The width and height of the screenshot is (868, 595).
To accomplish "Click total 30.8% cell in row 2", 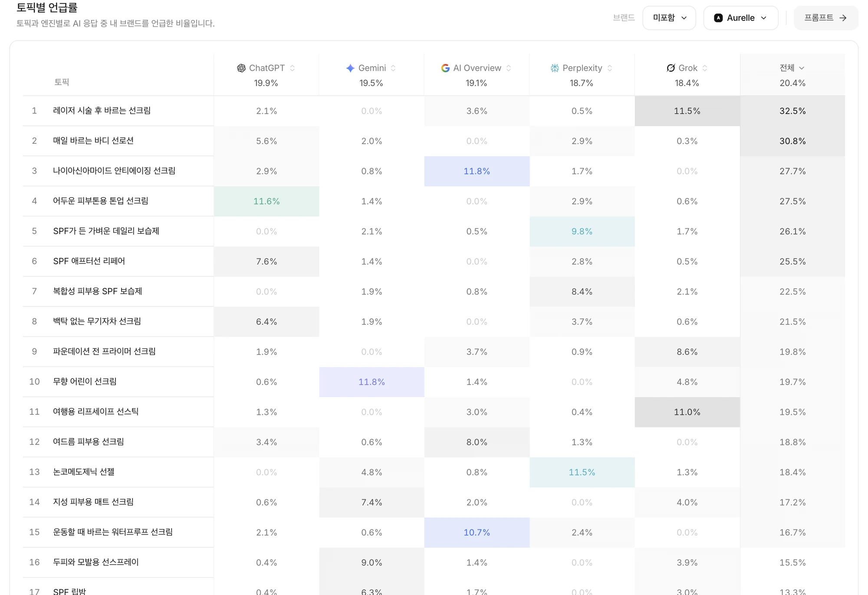I will [x=792, y=141].
